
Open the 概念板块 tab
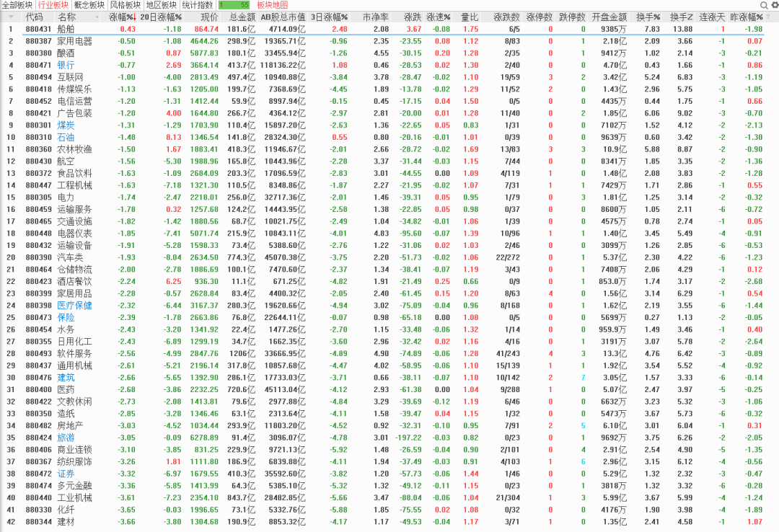(x=89, y=5)
